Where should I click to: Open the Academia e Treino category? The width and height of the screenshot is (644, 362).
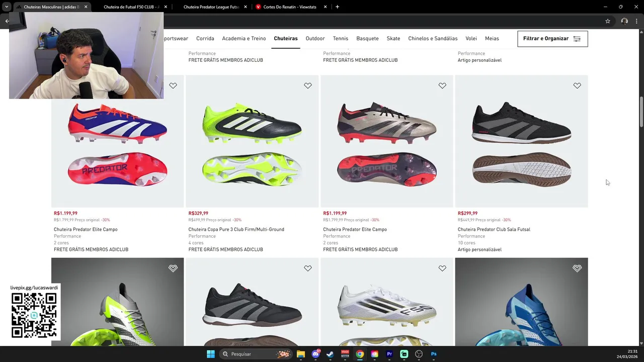pyautogui.click(x=244, y=38)
